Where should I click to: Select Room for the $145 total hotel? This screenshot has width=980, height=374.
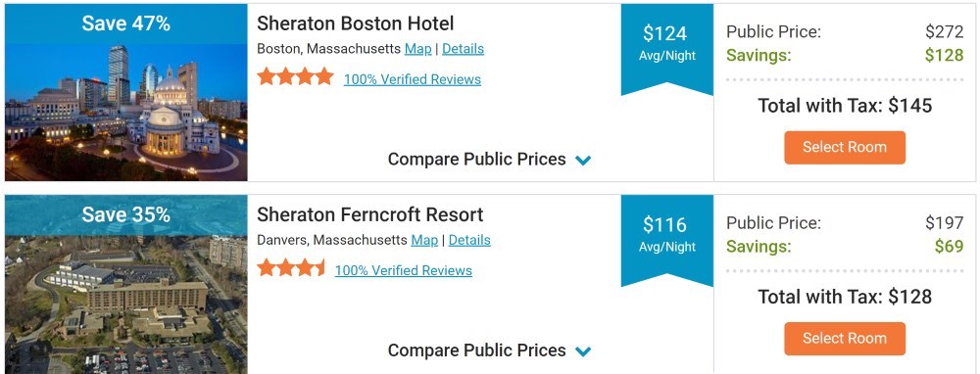pos(845,148)
